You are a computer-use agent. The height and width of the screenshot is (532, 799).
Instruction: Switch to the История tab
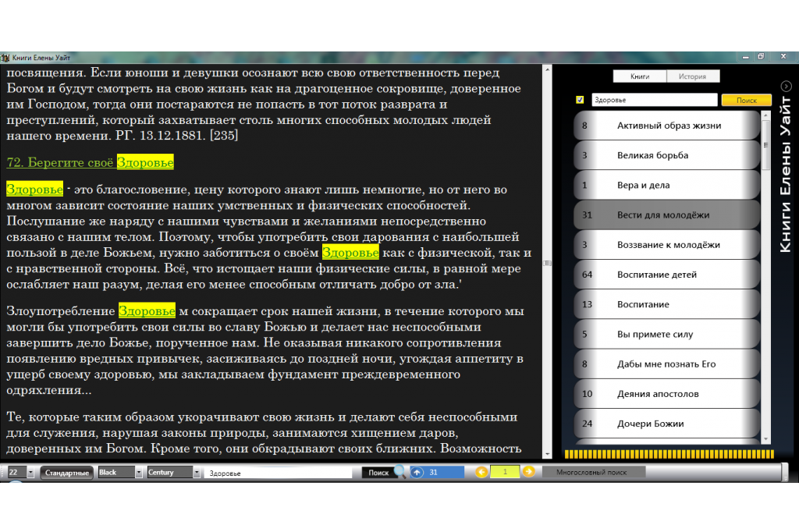pos(692,76)
